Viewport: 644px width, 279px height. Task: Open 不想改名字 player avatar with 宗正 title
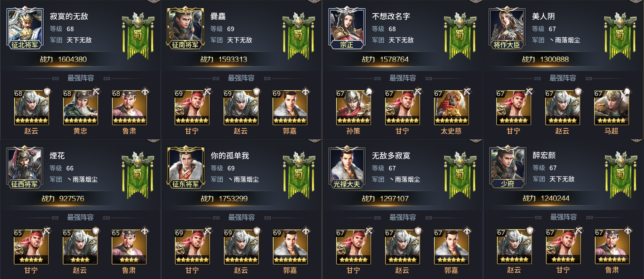click(347, 28)
